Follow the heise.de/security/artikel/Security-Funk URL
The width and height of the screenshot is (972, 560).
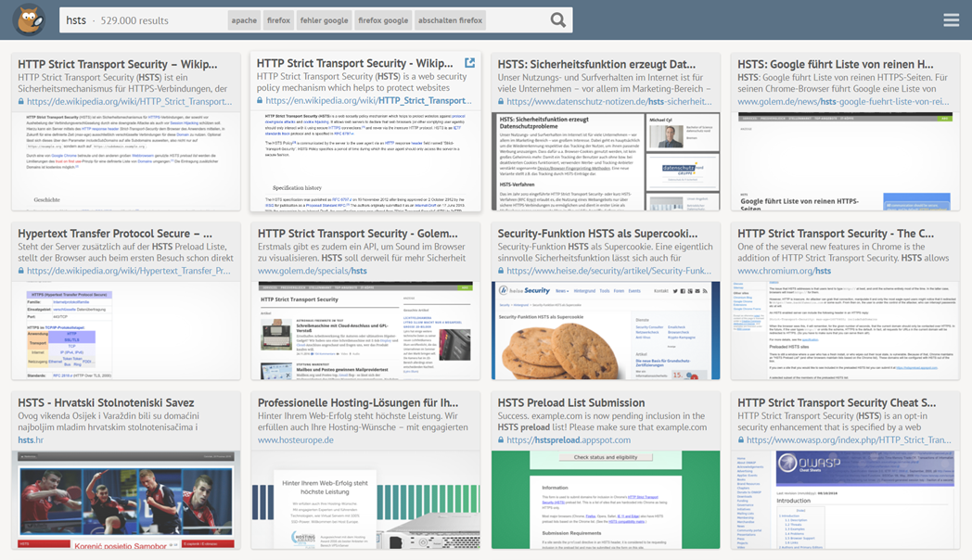(x=608, y=271)
